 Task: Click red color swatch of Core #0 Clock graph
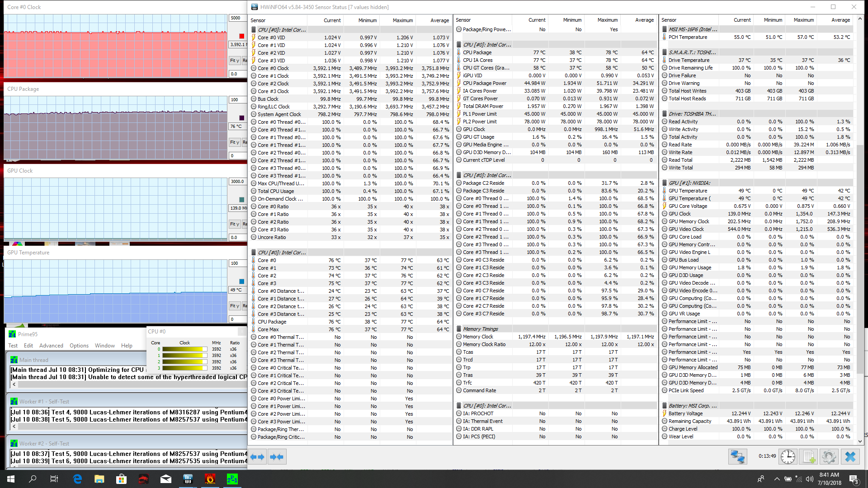[242, 36]
